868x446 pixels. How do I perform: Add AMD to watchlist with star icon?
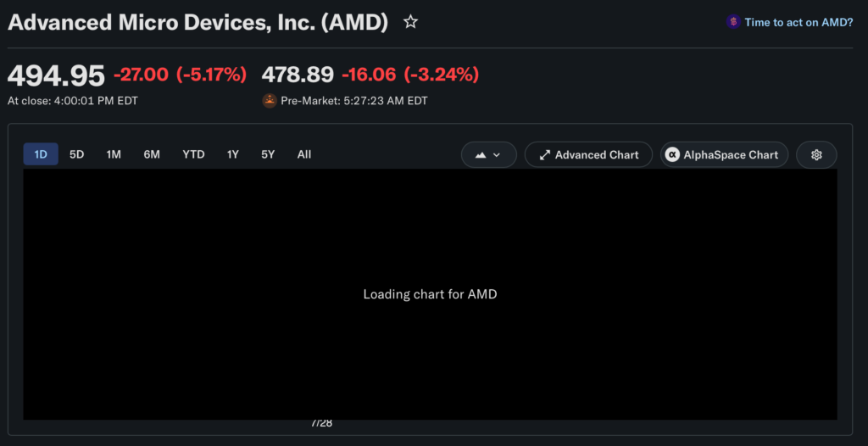tap(410, 23)
